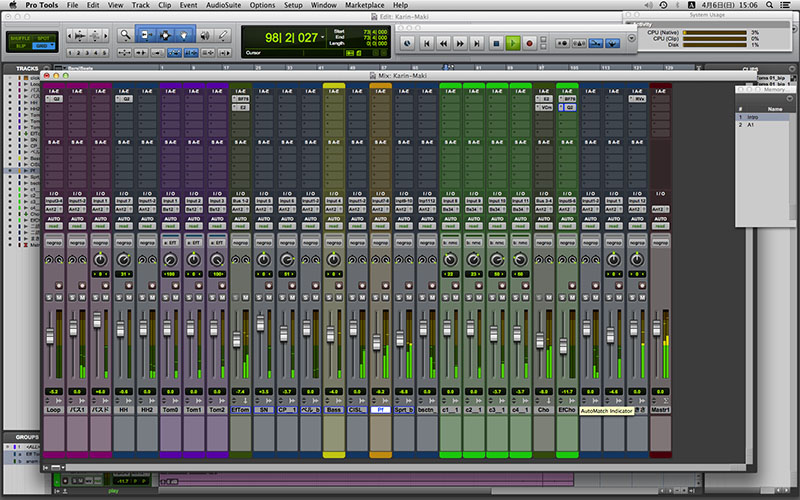Open the File menu
The height and width of the screenshot is (500, 800).
coord(73,5)
